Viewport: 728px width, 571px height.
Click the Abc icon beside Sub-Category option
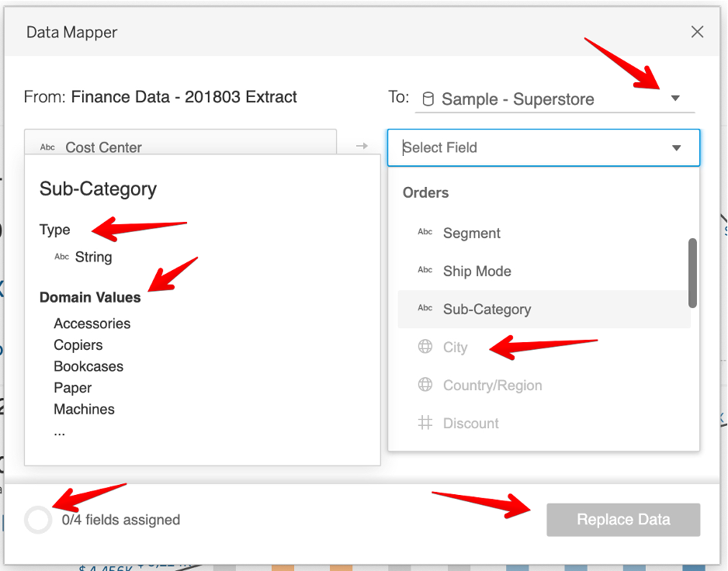point(425,308)
